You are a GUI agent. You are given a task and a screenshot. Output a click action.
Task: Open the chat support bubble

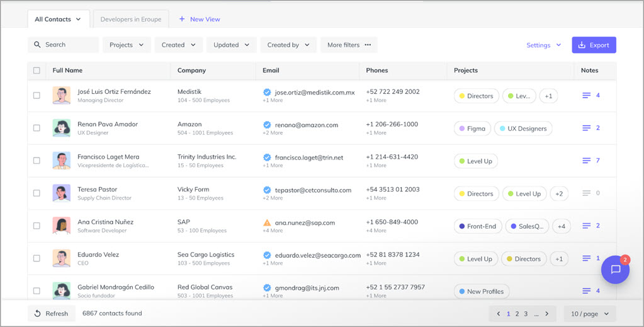(x=615, y=270)
